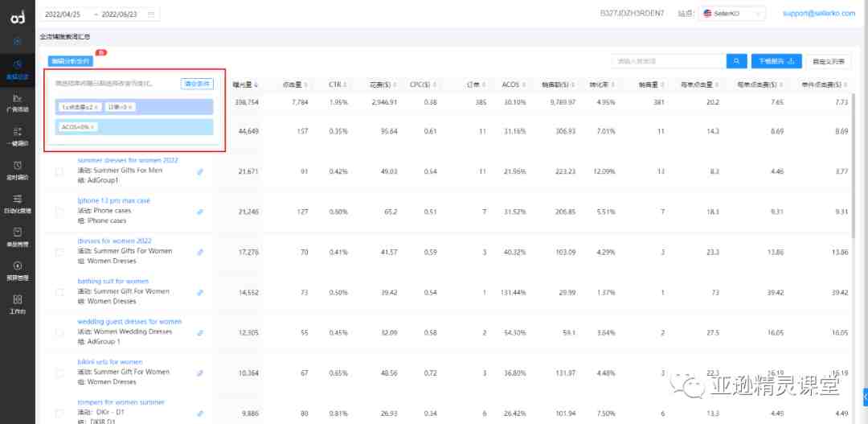Click link icon for summer dresses for women 2022
Screen dimensions: 868x424
click(200, 172)
